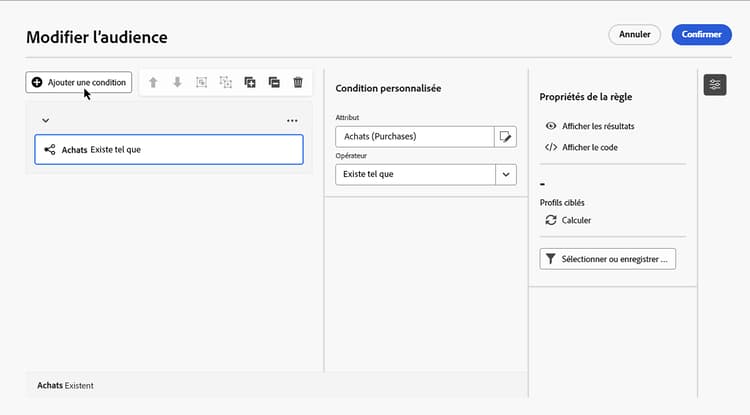Collapse the condition group chevron
750x415 pixels.
(46, 120)
